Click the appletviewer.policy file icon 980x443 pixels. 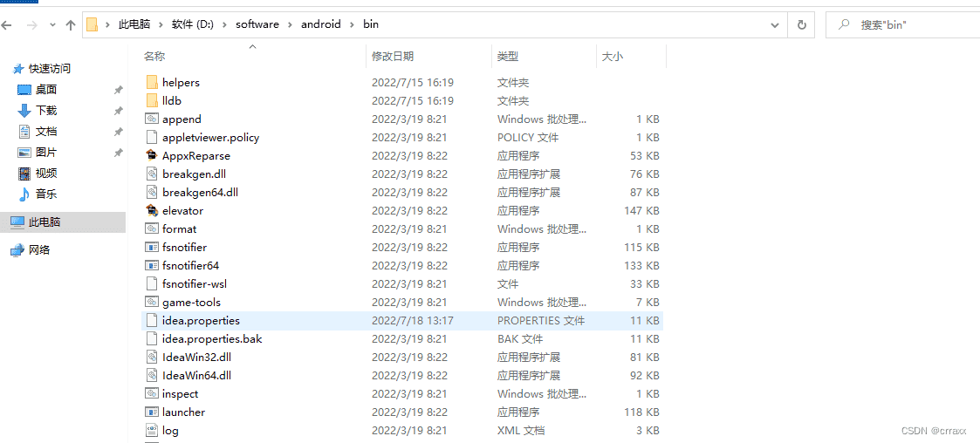151,137
